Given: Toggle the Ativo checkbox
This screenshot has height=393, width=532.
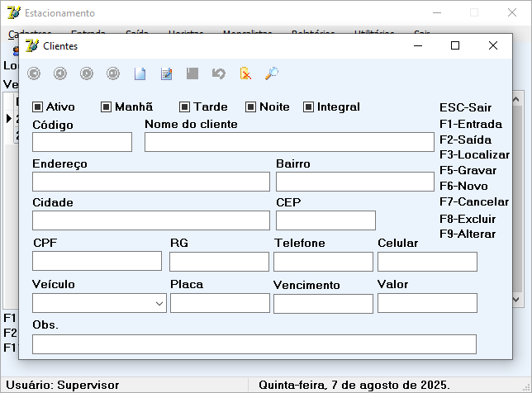Looking at the screenshot, I should pyautogui.click(x=37, y=107).
